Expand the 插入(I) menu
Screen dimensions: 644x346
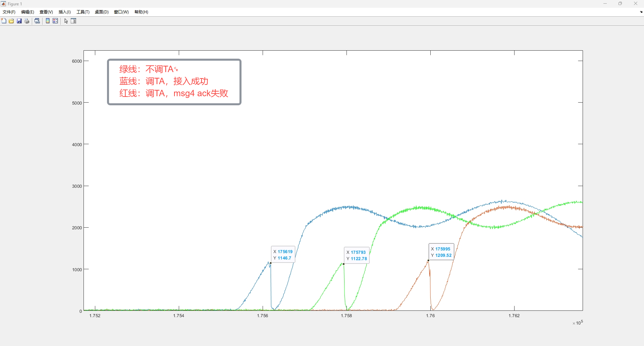click(x=65, y=12)
